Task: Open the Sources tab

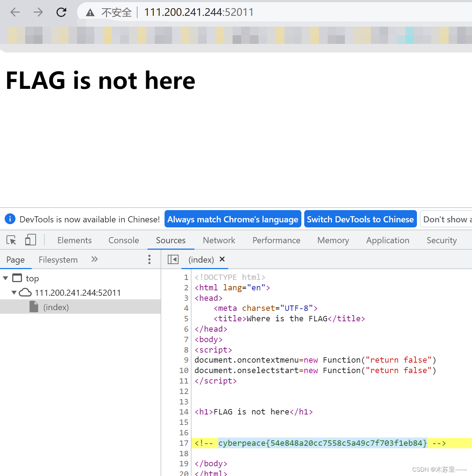Action: pyautogui.click(x=171, y=240)
